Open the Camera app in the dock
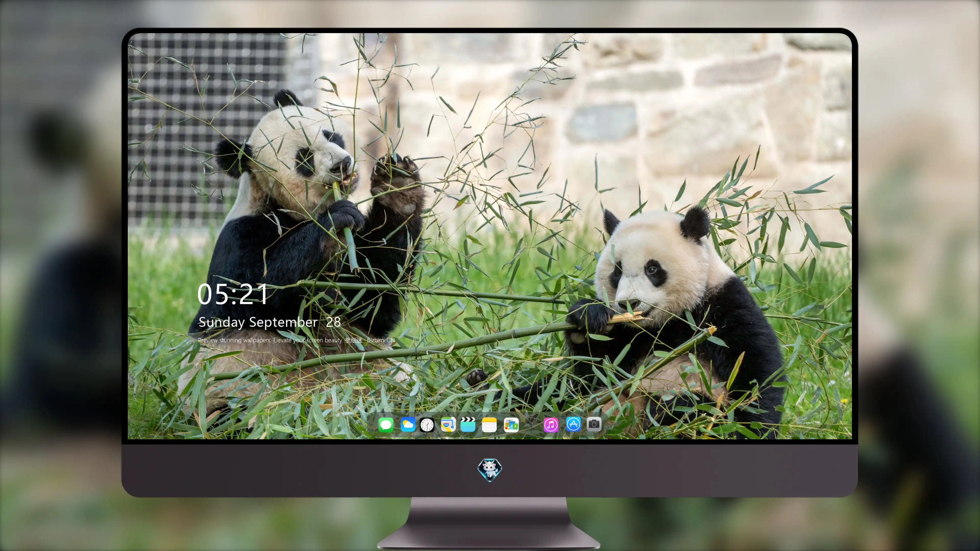980x551 pixels. click(x=594, y=424)
